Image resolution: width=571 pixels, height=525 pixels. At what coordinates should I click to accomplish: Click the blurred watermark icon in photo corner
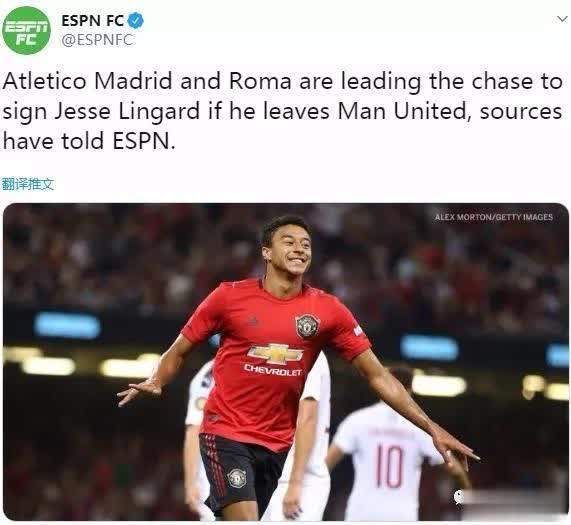click(459, 497)
